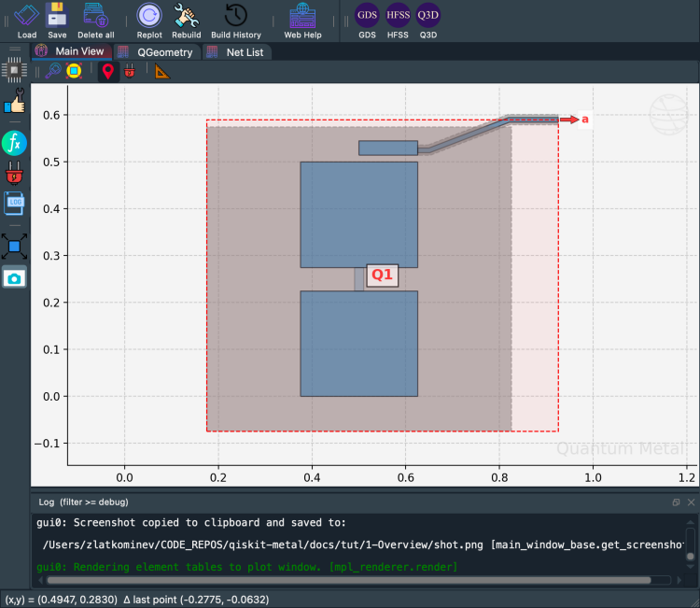
Task: Toggle the red pin marker display
Action: point(107,71)
